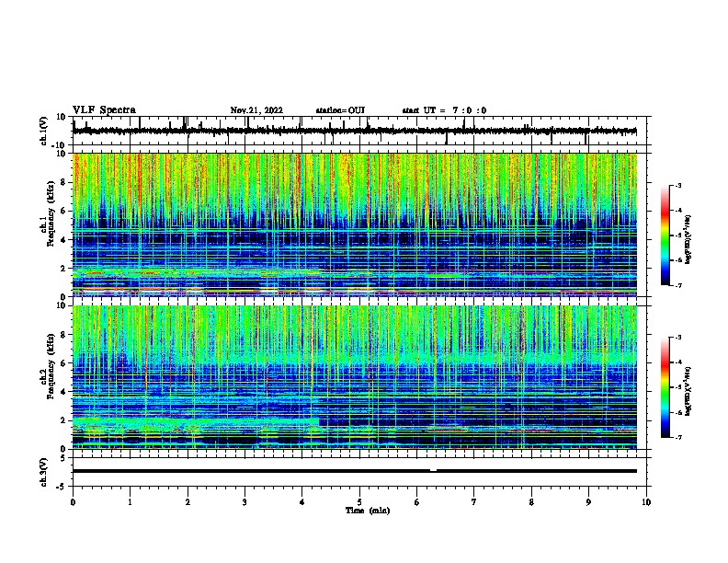Viewport: 728px width, 563px height.
Task: Click the "ch.1(V)" axis label
Action: pos(44,131)
